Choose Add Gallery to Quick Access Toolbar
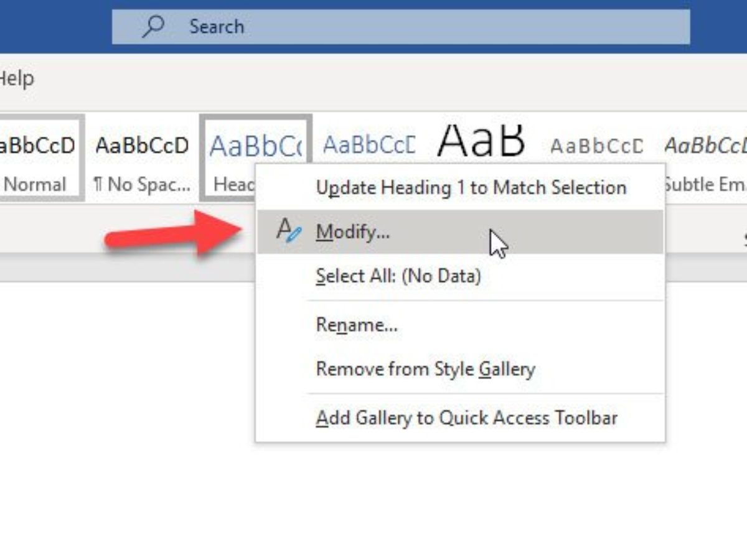The height and width of the screenshot is (560, 747). coord(466,418)
